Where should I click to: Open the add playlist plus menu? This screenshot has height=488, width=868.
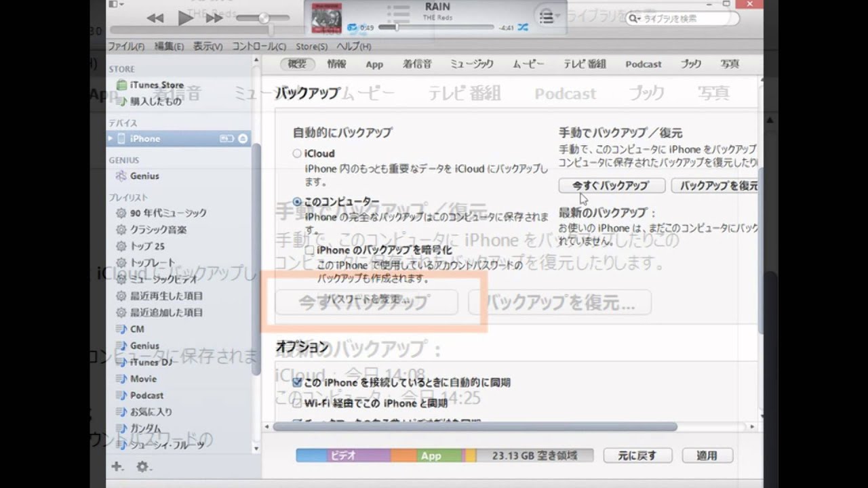(x=117, y=466)
